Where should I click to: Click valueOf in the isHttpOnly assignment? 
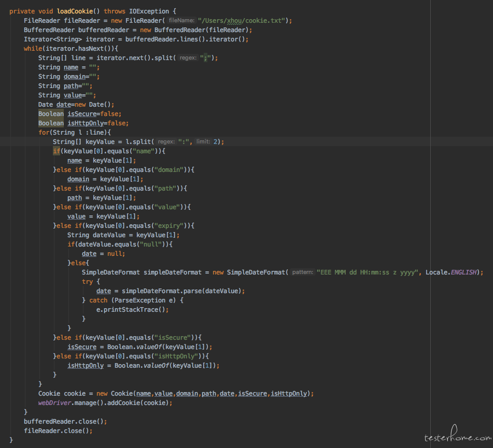point(156,365)
